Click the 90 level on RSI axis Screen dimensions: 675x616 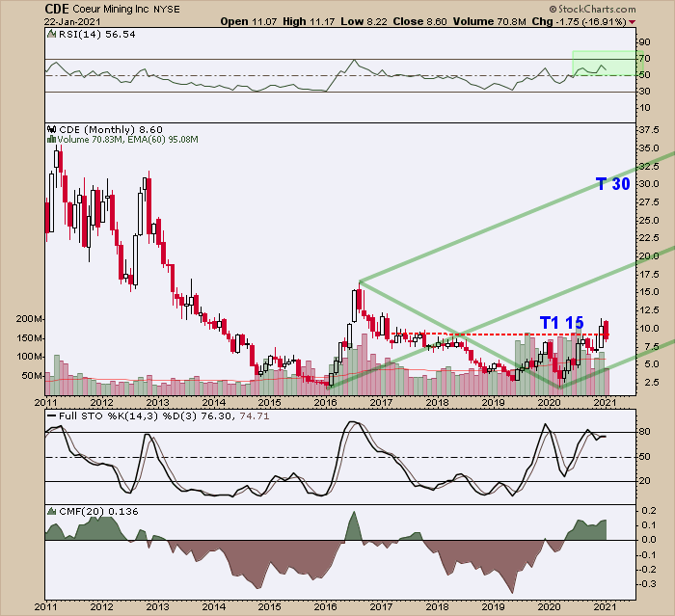coord(645,42)
